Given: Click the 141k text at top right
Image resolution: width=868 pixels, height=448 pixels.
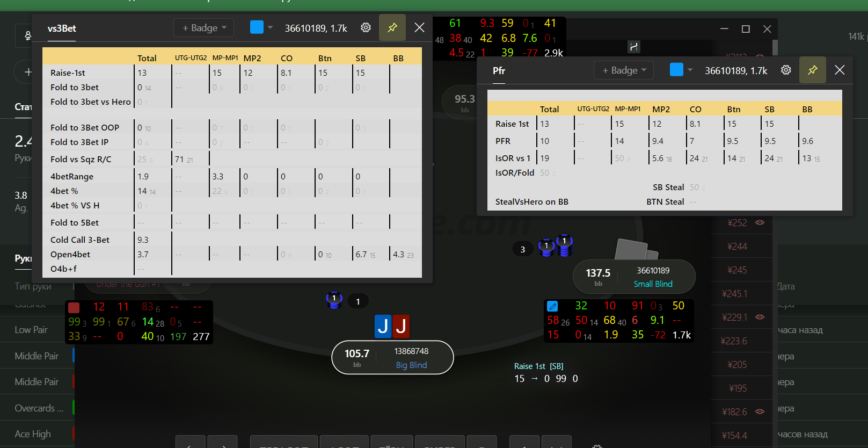Looking at the screenshot, I should 856,37.
